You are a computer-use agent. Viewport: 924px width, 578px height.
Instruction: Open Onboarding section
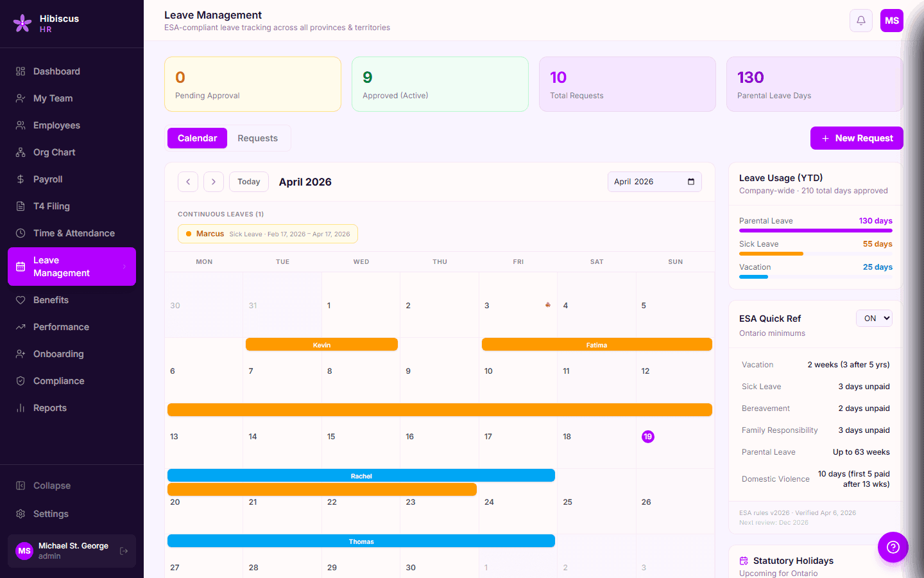point(72,354)
